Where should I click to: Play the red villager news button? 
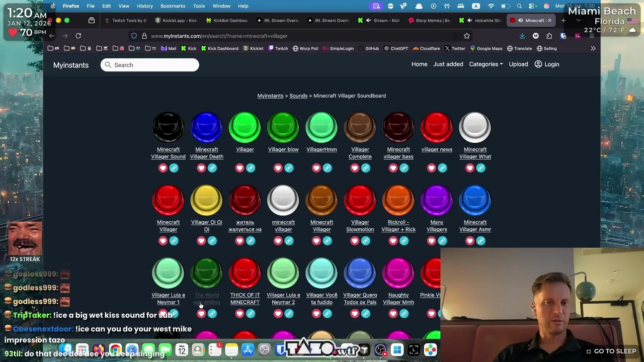coord(437,128)
